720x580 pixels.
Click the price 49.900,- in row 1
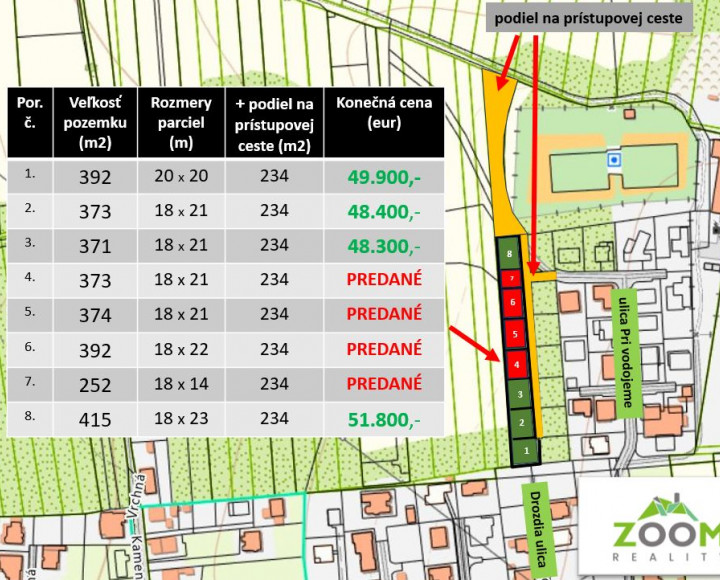pyautogui.click(x=383, y=177)
